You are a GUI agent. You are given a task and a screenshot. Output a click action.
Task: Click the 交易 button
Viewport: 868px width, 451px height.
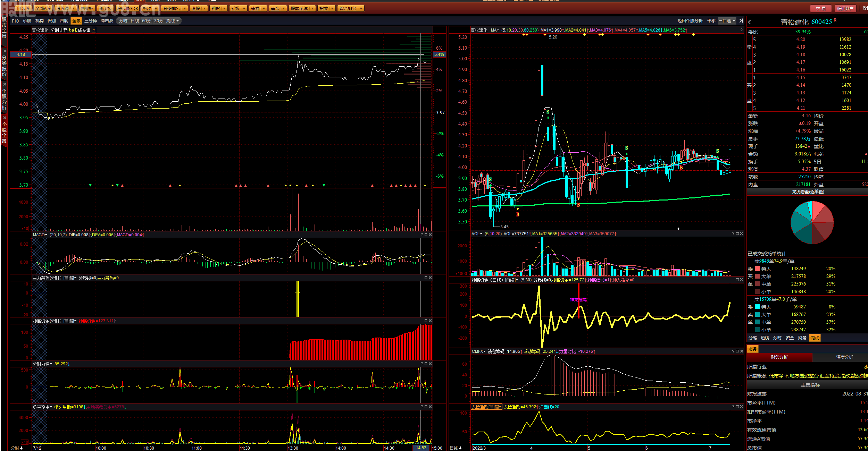821,8
